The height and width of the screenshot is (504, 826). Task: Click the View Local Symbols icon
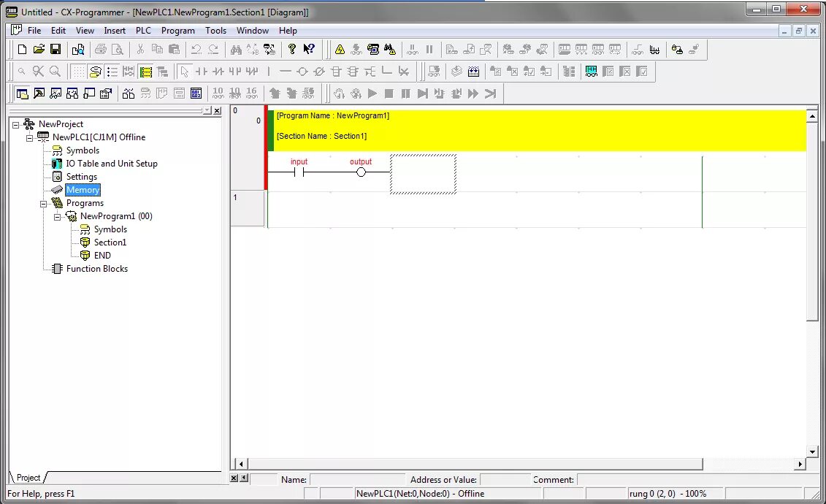click(145, 93)
